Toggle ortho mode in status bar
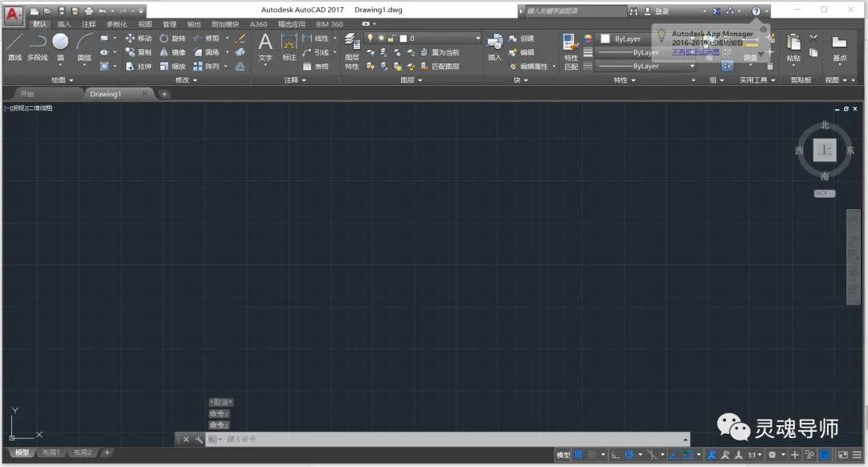The image size is (868, 467). (616, 455)
